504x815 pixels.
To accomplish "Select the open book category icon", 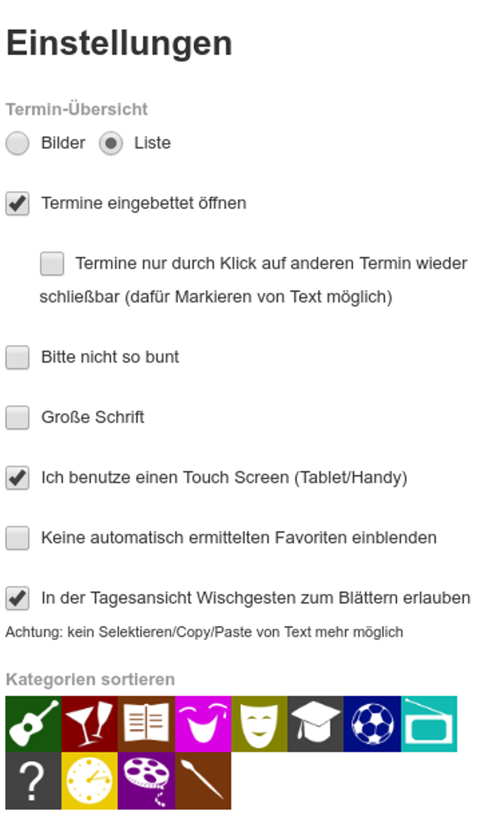I will pyautogui.click(x=146, y=724).
